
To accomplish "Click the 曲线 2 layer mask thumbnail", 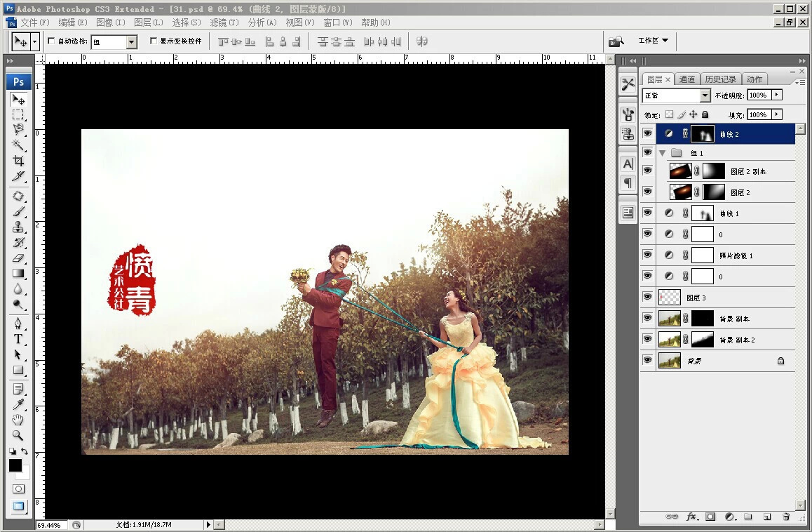I will (703, 134).
